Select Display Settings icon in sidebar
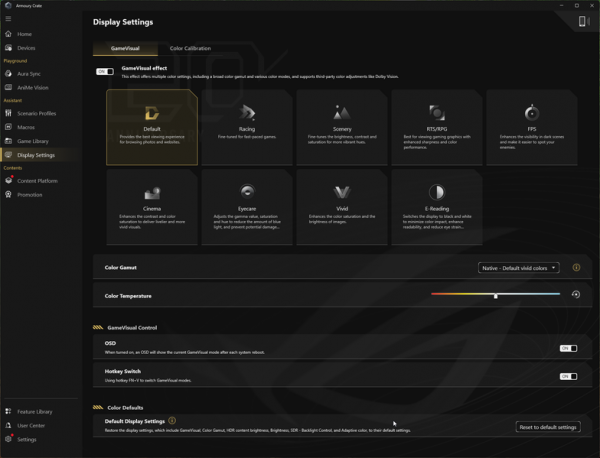The height and width of the screenshot is (458, 600). point(8,155)
